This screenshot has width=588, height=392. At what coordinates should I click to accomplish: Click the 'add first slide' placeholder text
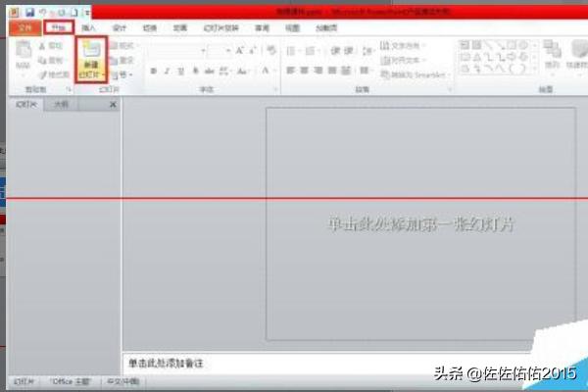click(x=420, y=224)
